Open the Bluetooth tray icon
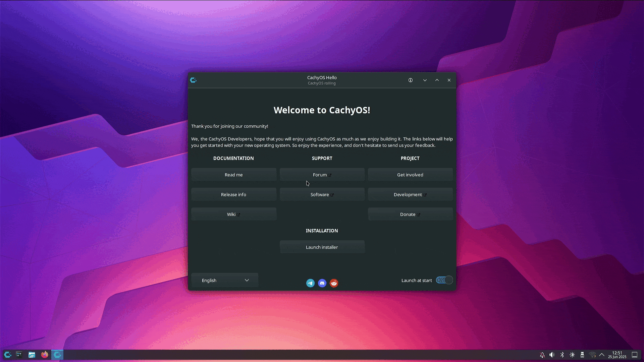This screenshot has height=362, width=644. point(562,355)
